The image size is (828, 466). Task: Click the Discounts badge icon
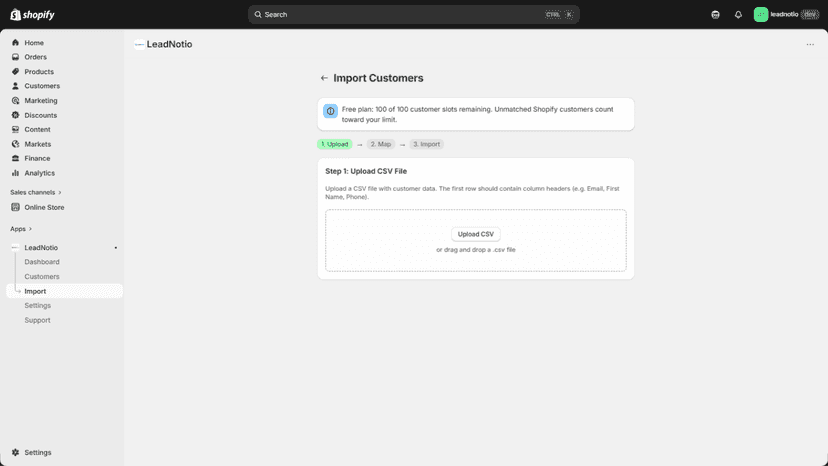15,115
